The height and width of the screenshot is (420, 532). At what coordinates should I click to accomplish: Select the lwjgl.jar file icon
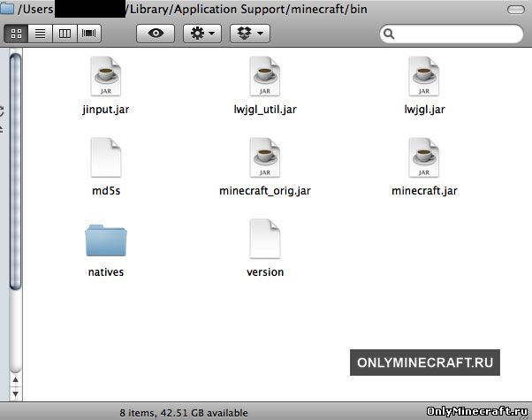point(423,78)
